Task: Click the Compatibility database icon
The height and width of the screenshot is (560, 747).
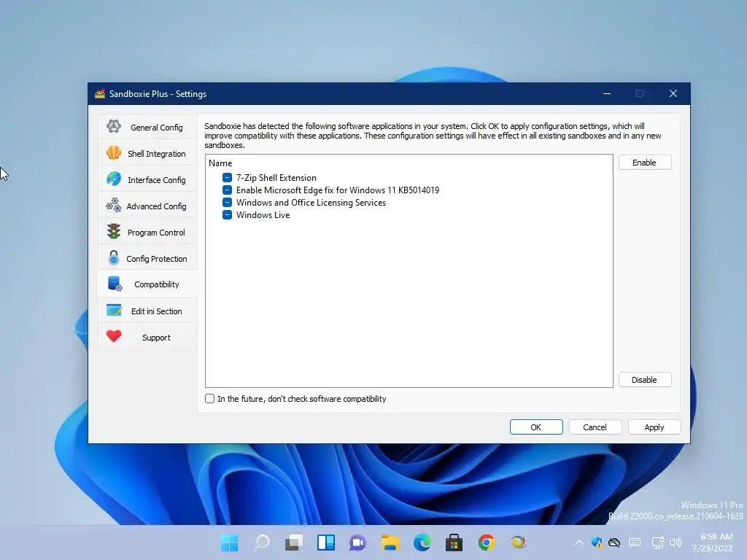Action: pyautogui.click(x=115, y=284)
